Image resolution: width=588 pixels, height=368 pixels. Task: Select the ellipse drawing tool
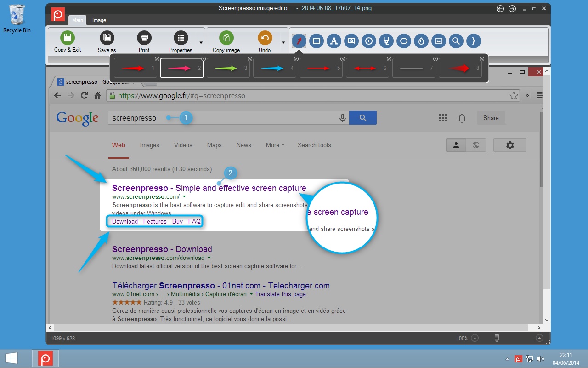tap(404, 41)
